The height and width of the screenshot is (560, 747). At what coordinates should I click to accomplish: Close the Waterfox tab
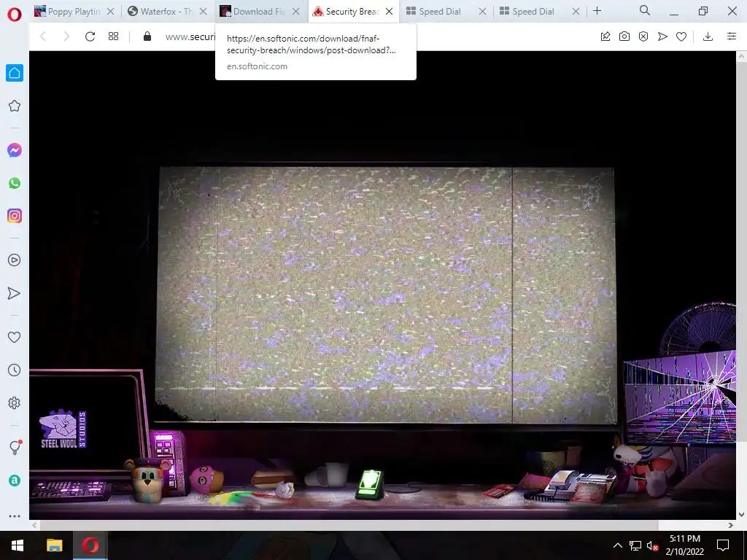[x=204, y=12]
